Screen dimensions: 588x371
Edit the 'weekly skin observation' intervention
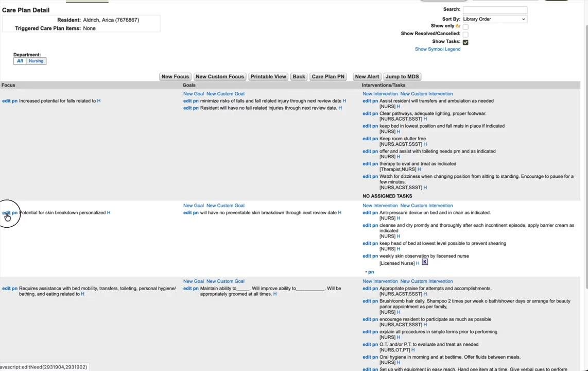pyautogui.click(x=367, y=256)
